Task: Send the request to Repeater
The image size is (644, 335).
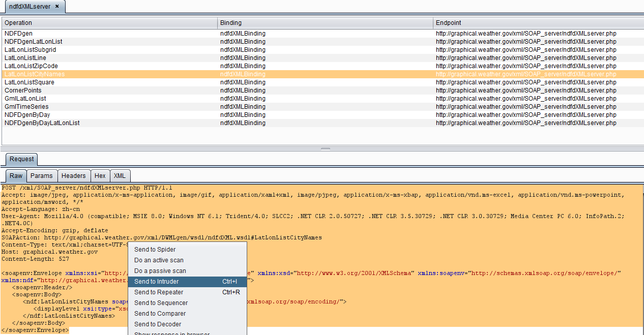Action: coord(159,292)
